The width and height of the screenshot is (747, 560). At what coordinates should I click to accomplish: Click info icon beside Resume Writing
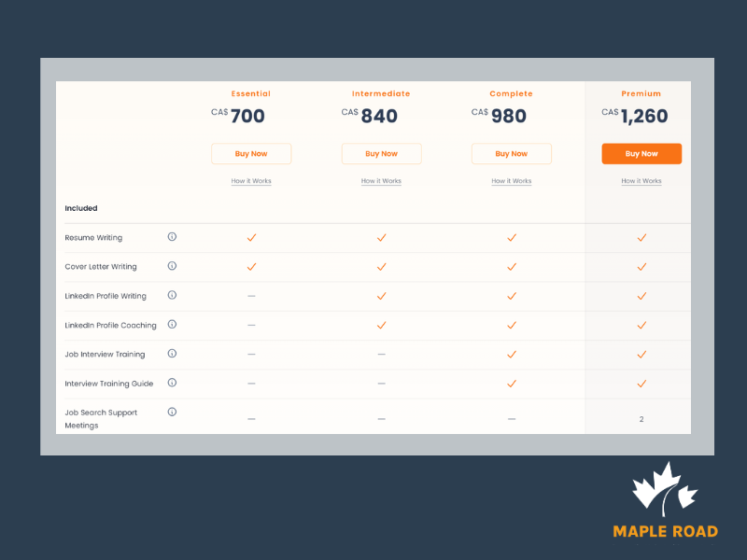coord(172,237)
